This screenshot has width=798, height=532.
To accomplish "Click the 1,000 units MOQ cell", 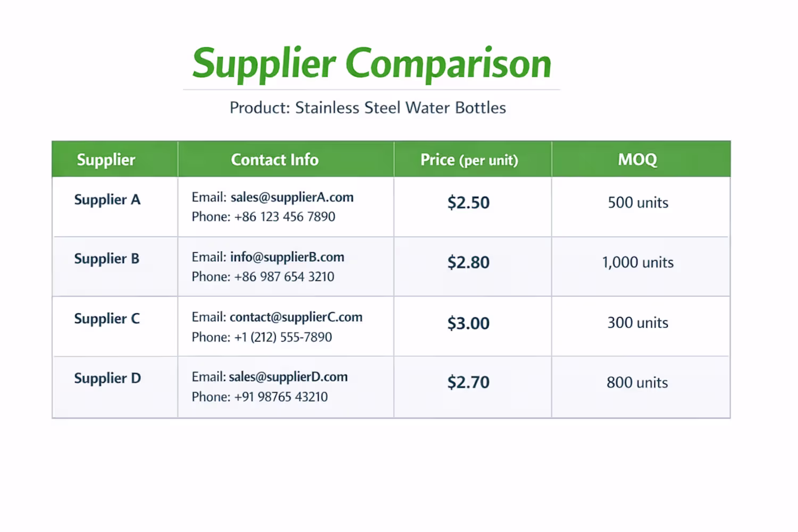I will [x=637, y=262].
